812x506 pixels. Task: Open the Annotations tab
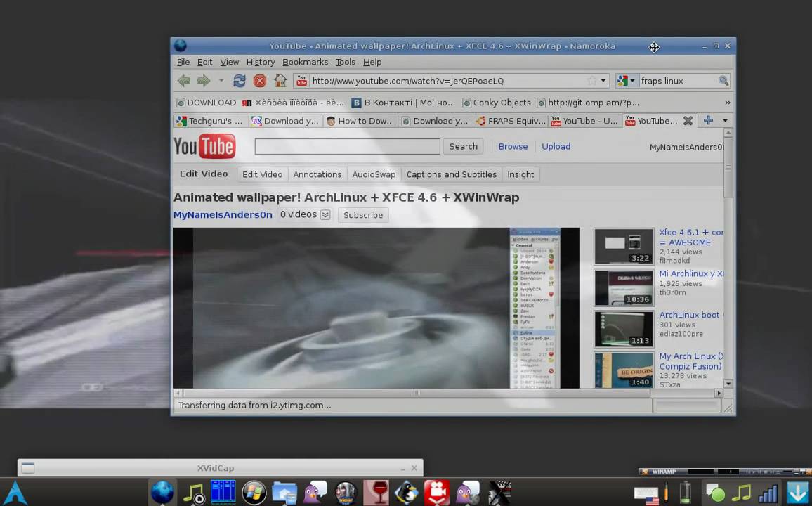(317, 174)
